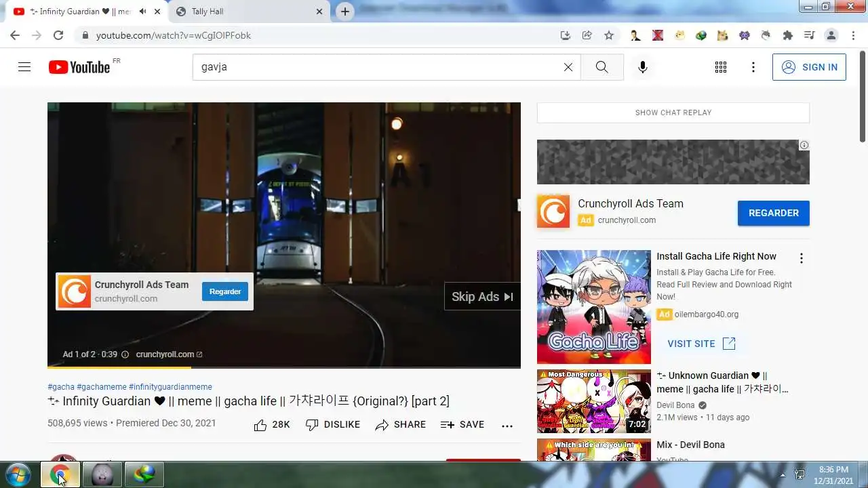This screenshot has height=488, width=868.
Task: Click SAVE to add to playlist
Action: pyautogui.click(x=462, y=425)
